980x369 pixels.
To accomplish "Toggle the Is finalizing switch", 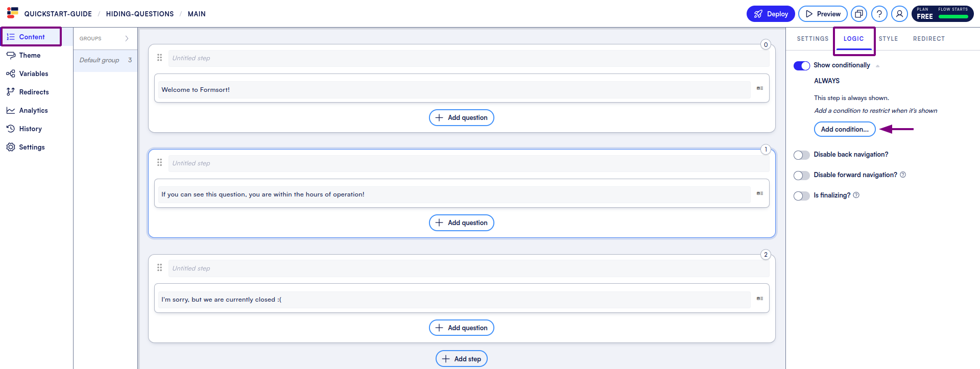I will pos(801,196).
